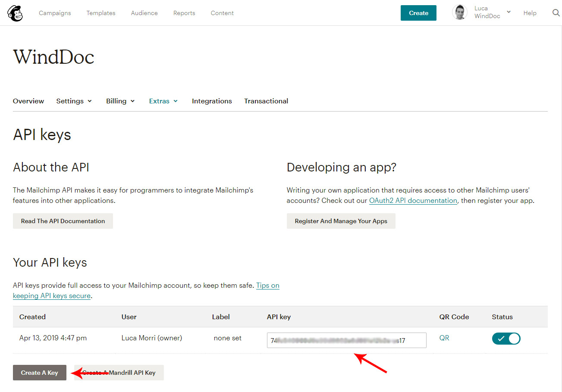Click the 'none set' label cell
562x392 pixels.
(x=228, y=338)
